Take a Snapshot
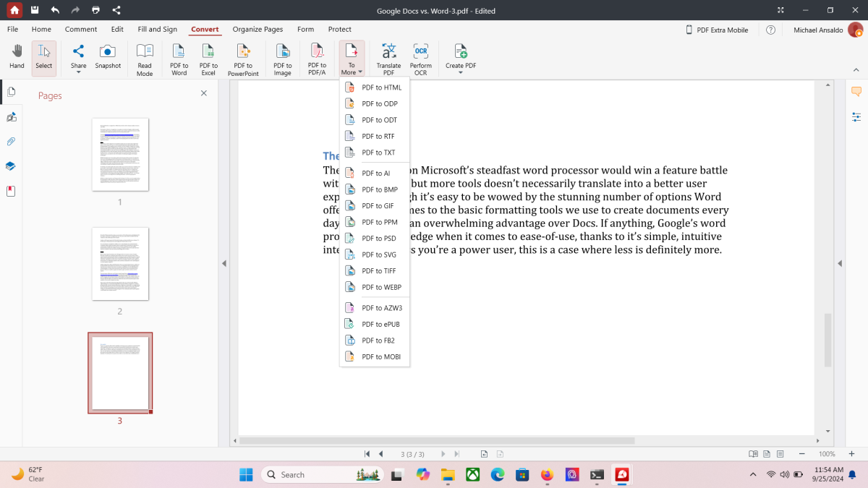Screen dimensions: 868x488 (108, 56)
